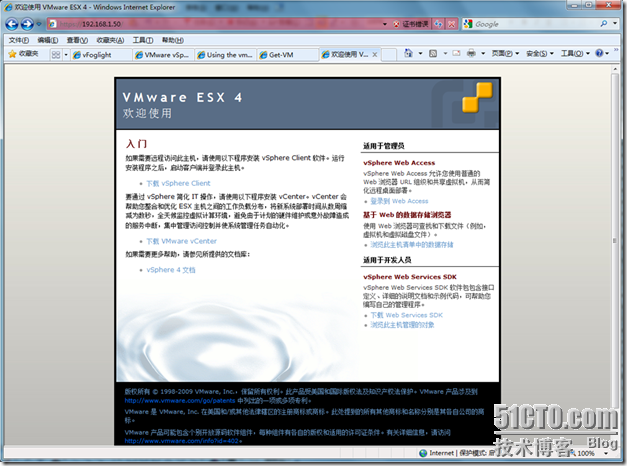Click the New Tab blank button

click(389, 55)
